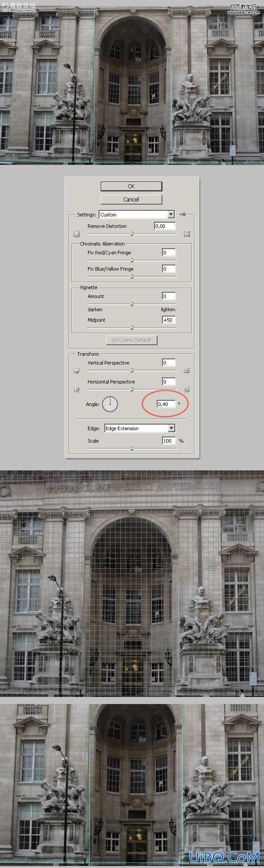Click the Remove Distortion value field

click(165, 226)
